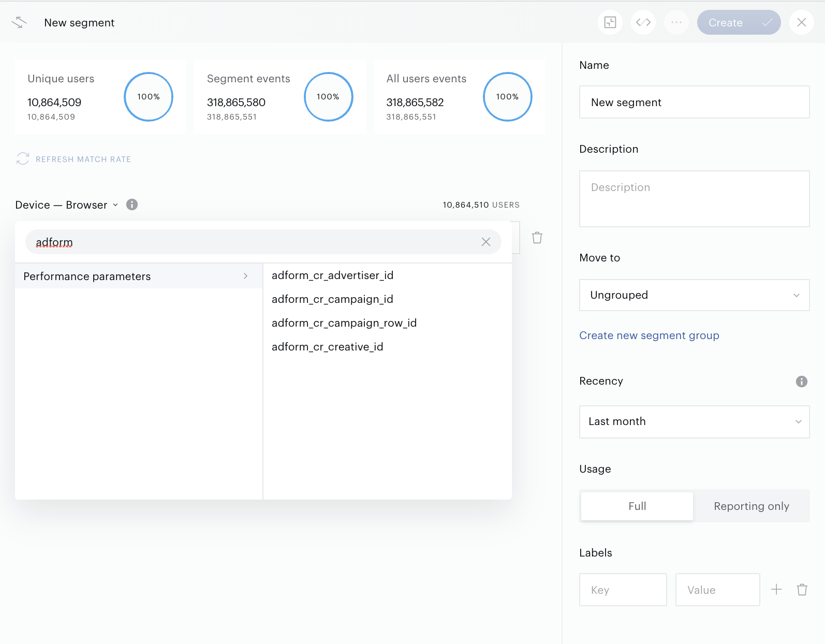Click All users events value 318,865,582
Viewport: 825px width, 644px height.
point(415,103)
